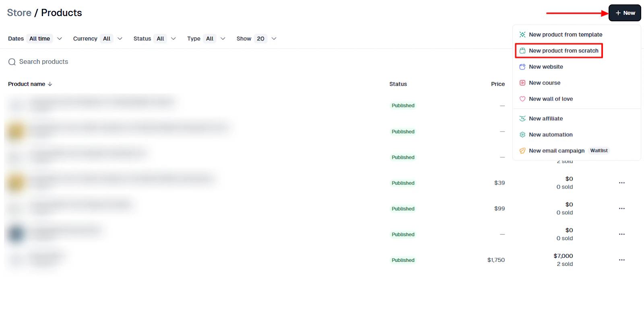Choose New automation option
This screenshot has width=644, height=329.
point(577,135)
